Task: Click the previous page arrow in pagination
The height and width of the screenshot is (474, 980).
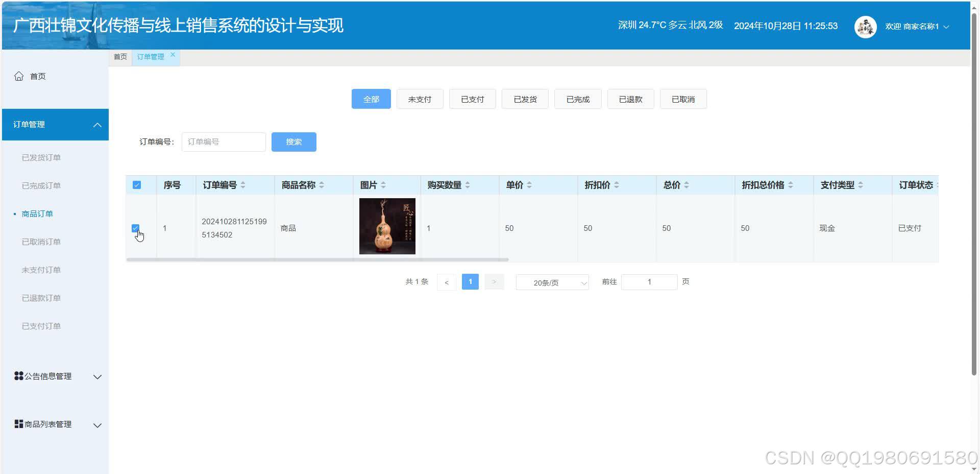Action: pos(447,281)
